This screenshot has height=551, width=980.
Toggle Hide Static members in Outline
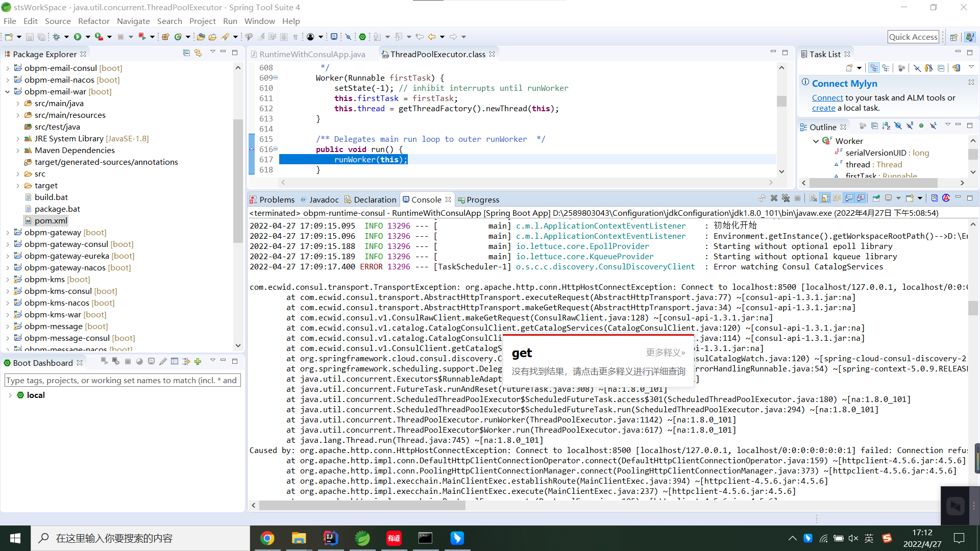(x=910, y=126)
